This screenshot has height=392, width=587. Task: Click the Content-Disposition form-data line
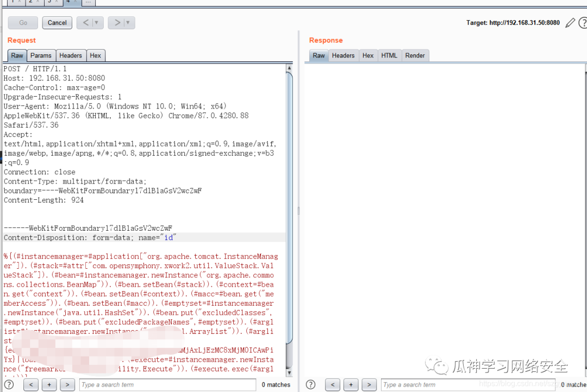90,237
